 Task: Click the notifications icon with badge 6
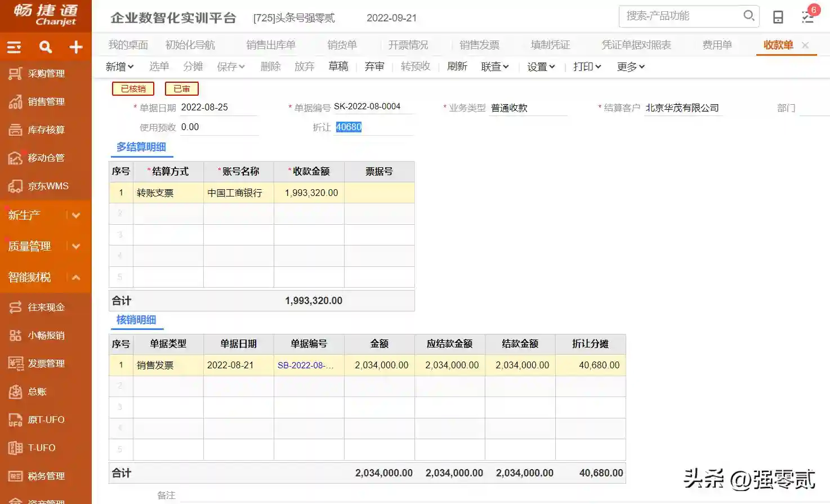(808, 16)
